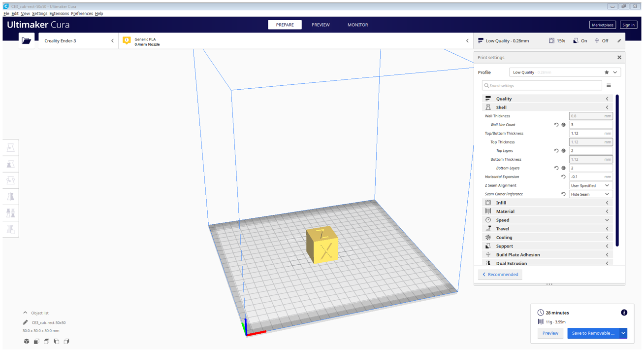Click the Search settings field
The image size is (644, 352).
[x=542, y=86]
